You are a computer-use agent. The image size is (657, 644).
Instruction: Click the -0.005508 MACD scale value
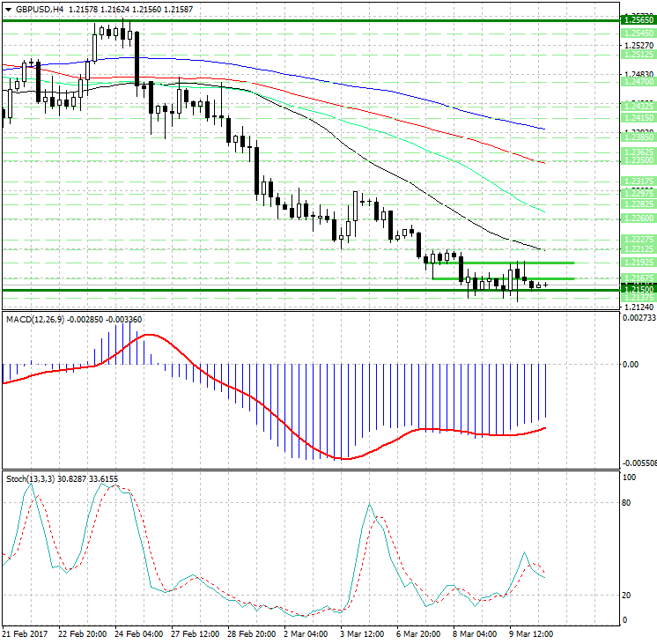(x=639, y=463)
